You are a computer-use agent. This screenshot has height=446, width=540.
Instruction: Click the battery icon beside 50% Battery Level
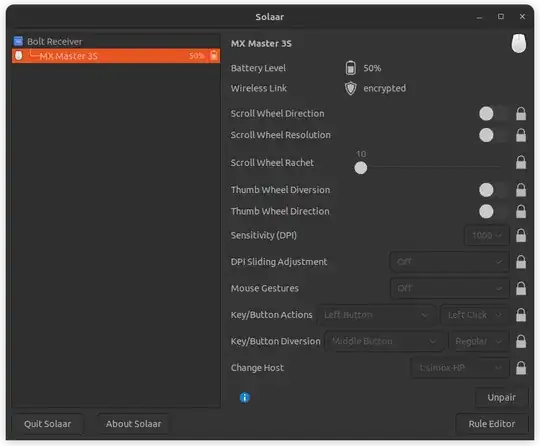point(351,68)
